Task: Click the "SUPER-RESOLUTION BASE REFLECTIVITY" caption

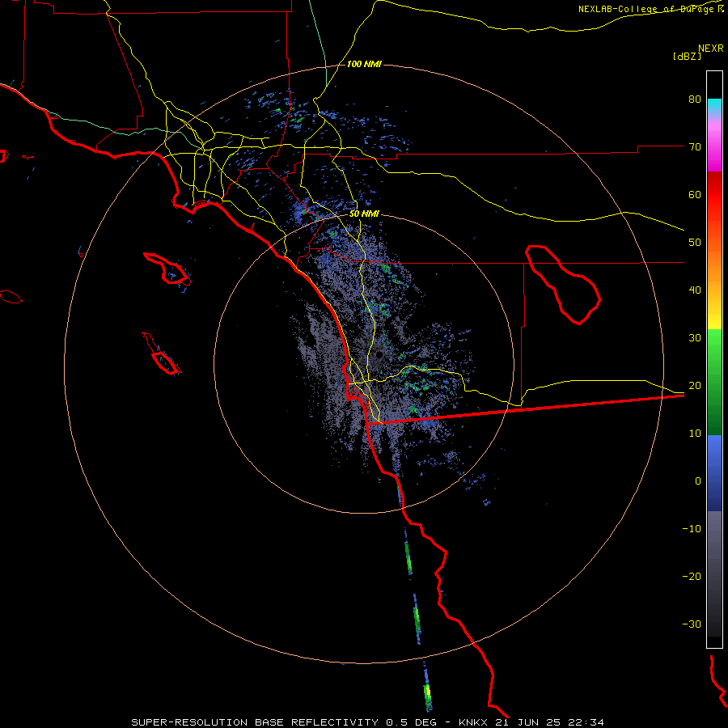Action: click(255, 722)
